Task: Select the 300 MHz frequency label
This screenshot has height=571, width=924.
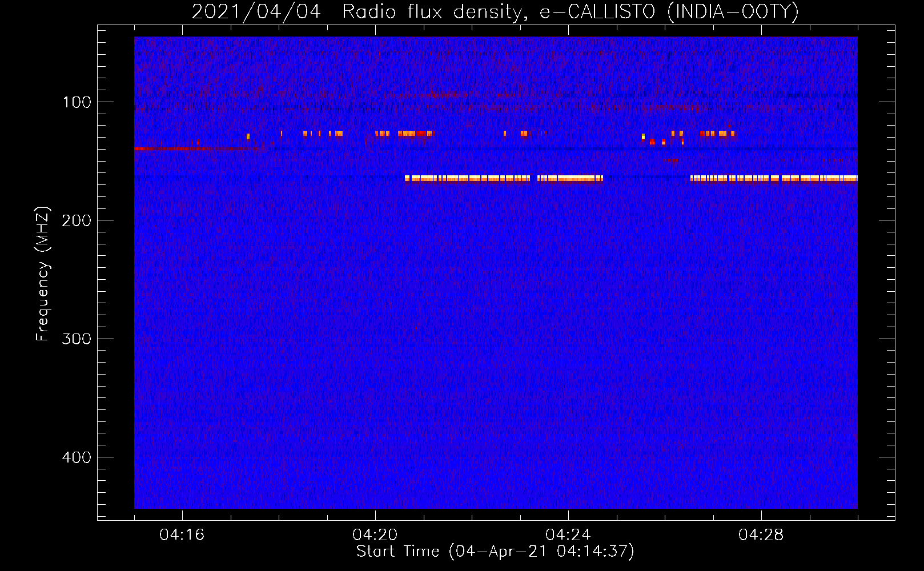Action: [77, 339]
